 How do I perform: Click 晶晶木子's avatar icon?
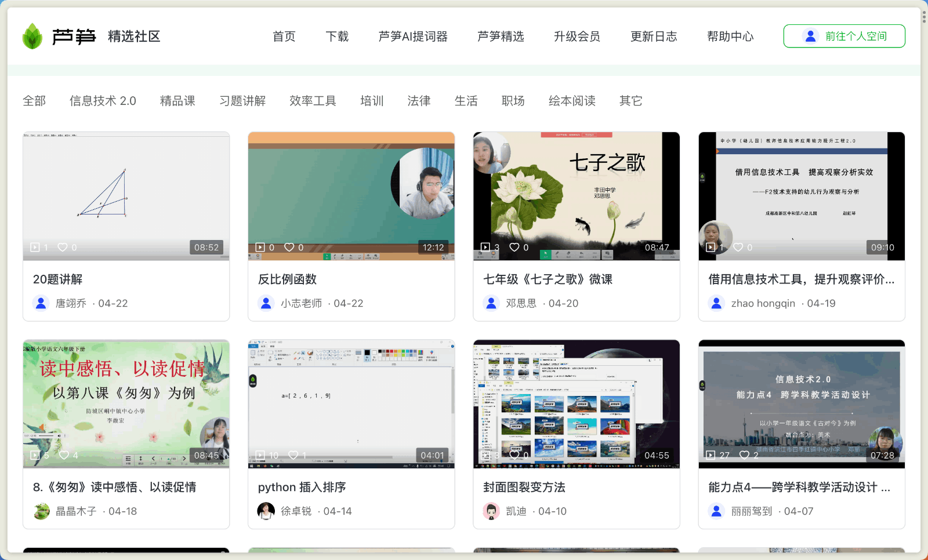point(41,511)
